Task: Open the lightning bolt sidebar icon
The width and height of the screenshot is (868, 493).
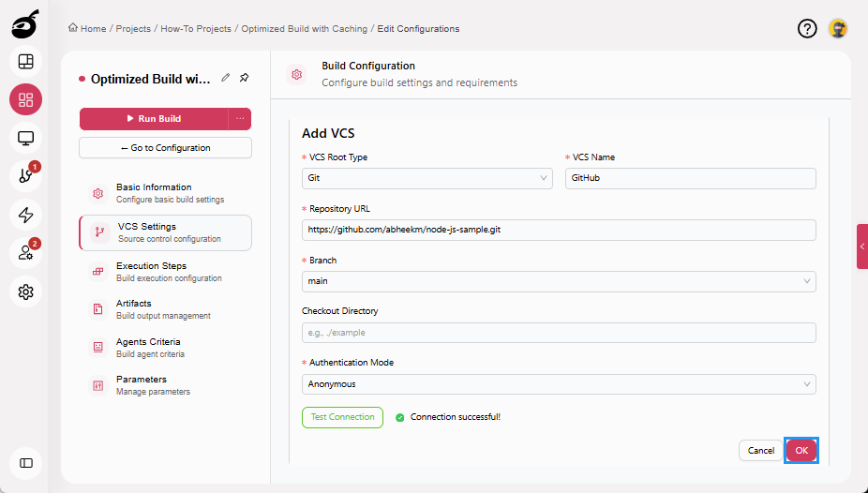Action: 26,215
